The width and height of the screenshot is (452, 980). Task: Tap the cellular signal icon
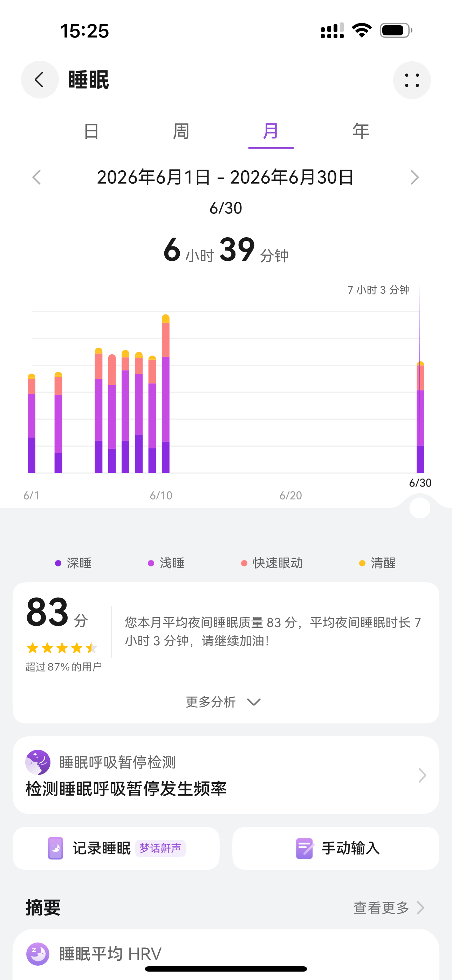pos(332,30)
